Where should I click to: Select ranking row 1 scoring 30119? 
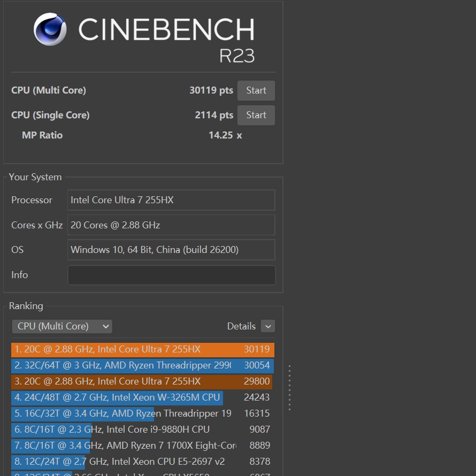coord(143,349)
